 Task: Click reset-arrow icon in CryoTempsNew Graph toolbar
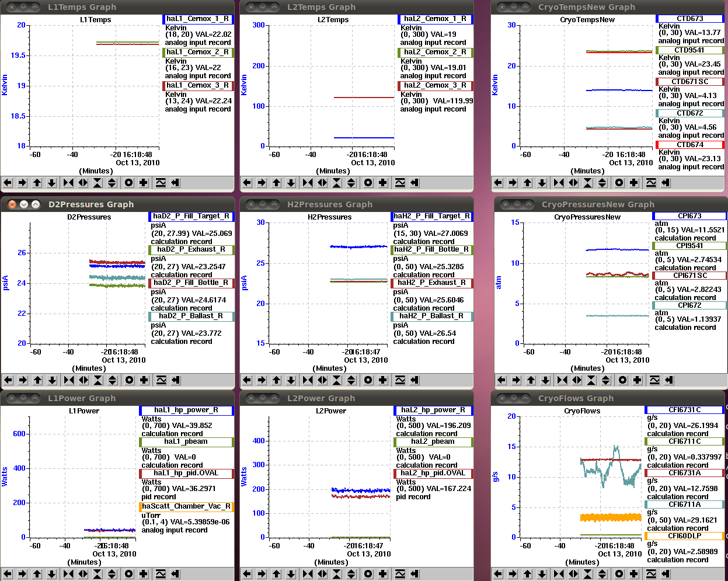pyautogui.click(x=666, y=183)
